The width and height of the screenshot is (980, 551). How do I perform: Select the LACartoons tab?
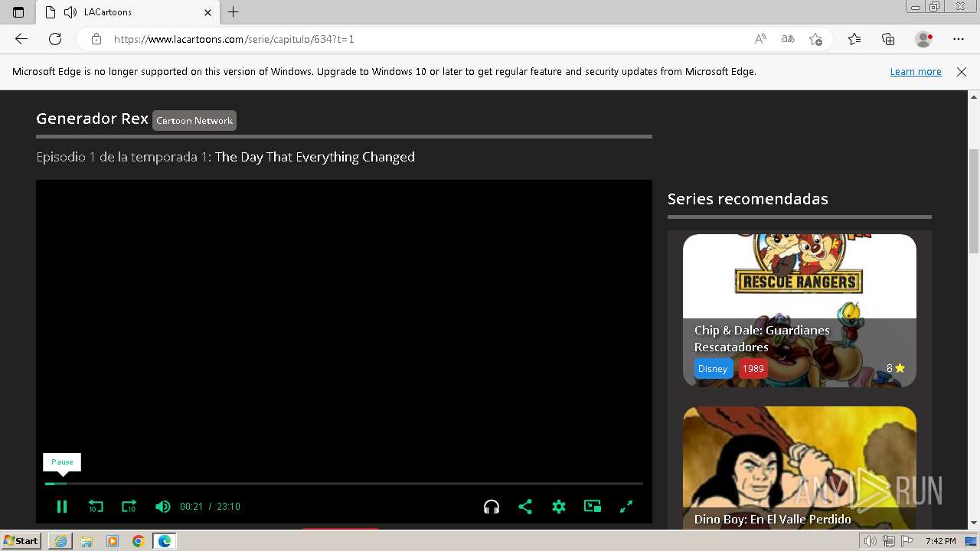(128, 12)
